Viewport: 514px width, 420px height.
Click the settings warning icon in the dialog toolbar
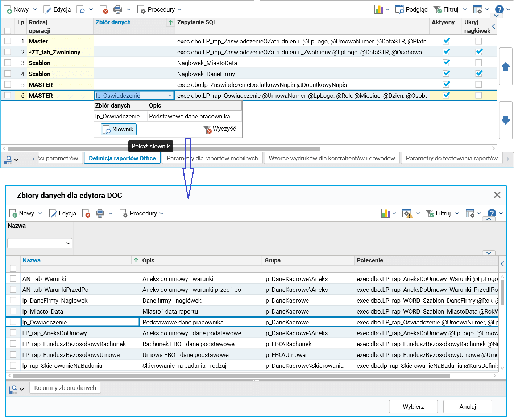click(x=407, y=213)
